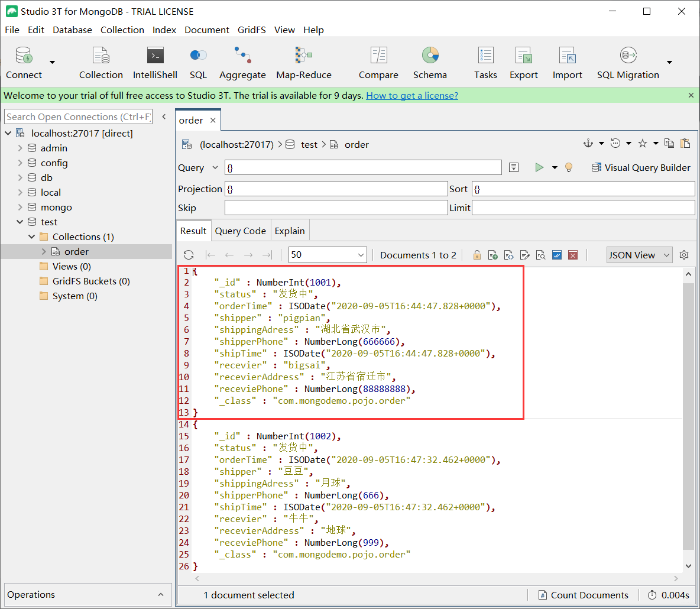Open the Map-Reduce tool

click(303, 63)
